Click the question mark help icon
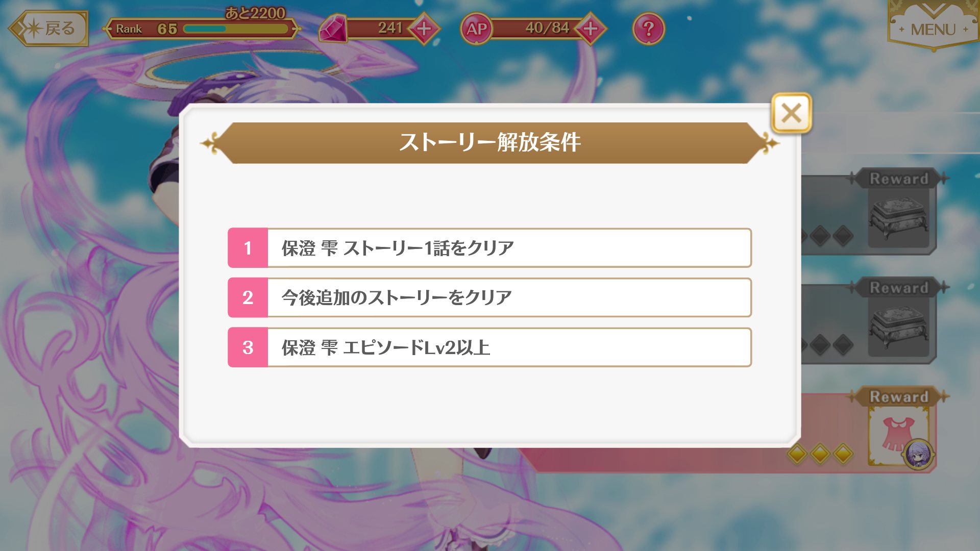The height and width of the screenshot is (551, 980). tap(648, 29)
